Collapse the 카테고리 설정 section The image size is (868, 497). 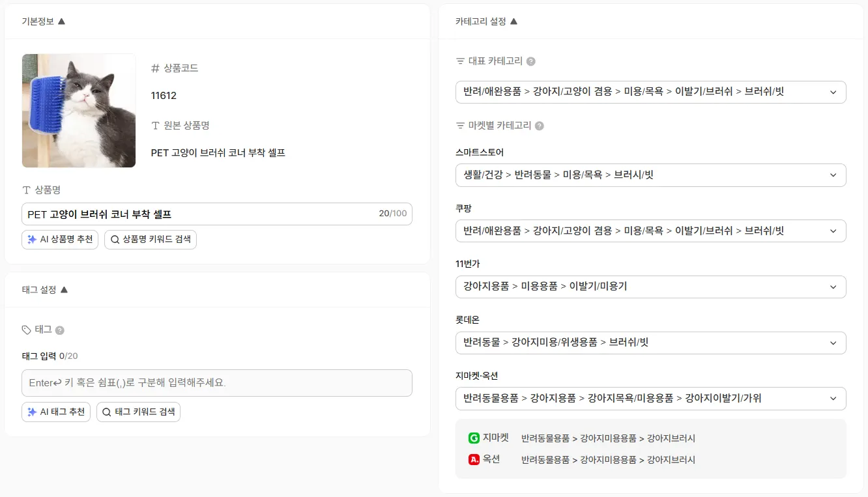coord(514,21)
